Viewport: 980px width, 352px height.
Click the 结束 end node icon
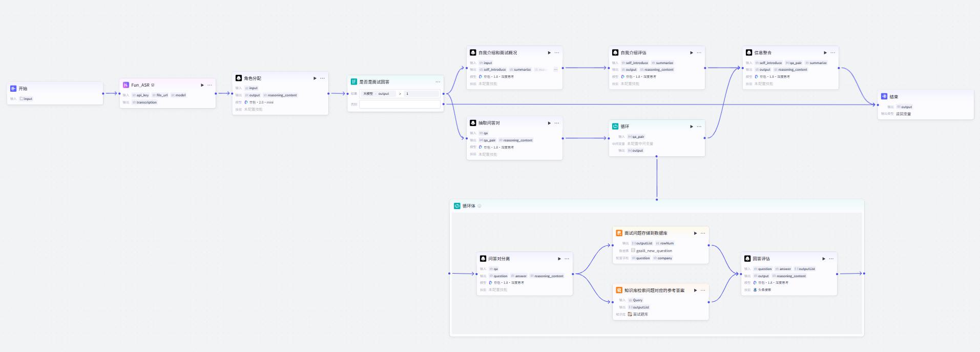[884, 96]
